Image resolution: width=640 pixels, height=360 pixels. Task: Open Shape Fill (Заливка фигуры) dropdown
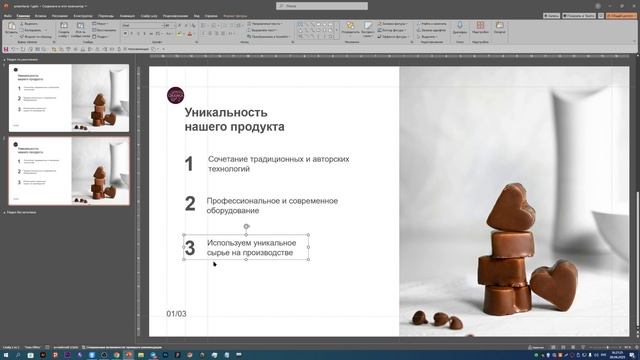pos(392,24)
